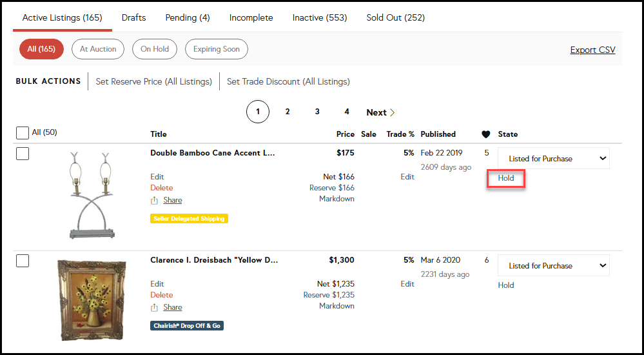Show Expiring Soon listings
Screen dimensions: 644x355
click(217, 49)
